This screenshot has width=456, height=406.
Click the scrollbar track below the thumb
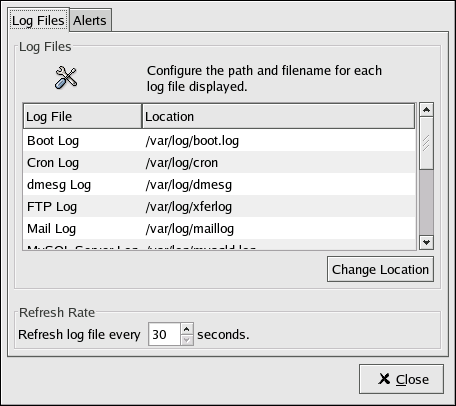coord(426,202)
